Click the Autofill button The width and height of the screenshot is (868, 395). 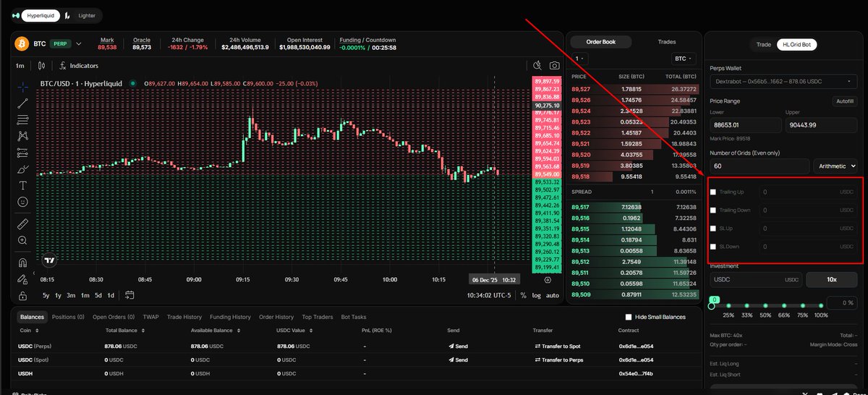click(844, 101)
